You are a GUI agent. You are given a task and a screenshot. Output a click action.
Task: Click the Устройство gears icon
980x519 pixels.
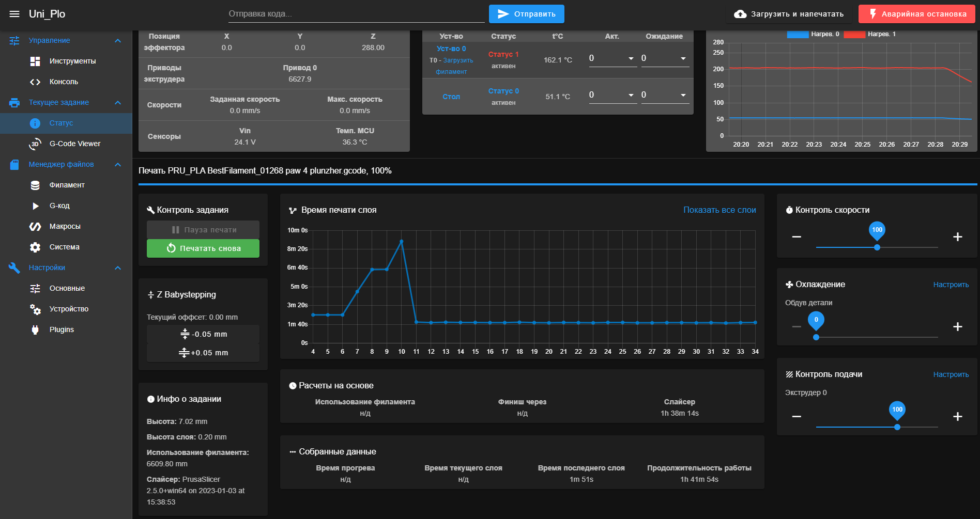point(35,309)
